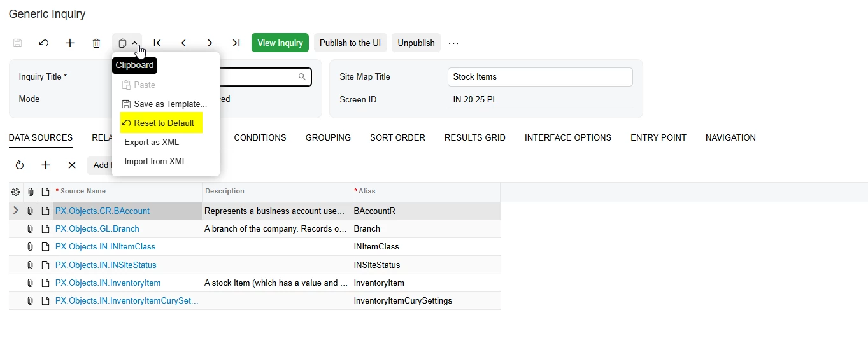Click paperclip icon in INItemClass row
Screen dimensions: 868x343
[30, 246]
